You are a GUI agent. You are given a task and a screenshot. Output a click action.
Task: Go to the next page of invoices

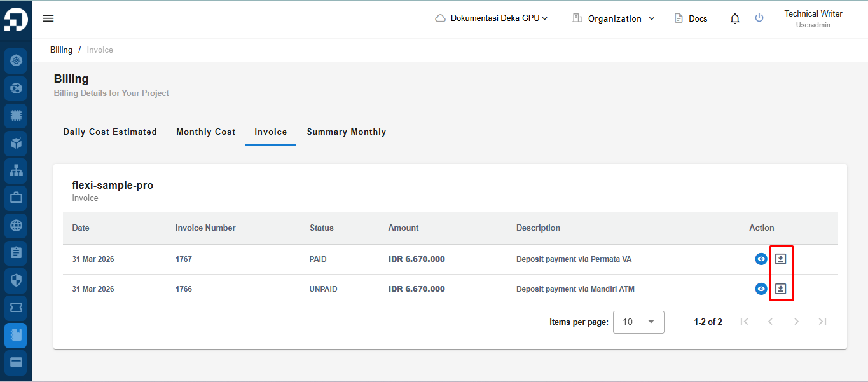click(x=796, y=322)
